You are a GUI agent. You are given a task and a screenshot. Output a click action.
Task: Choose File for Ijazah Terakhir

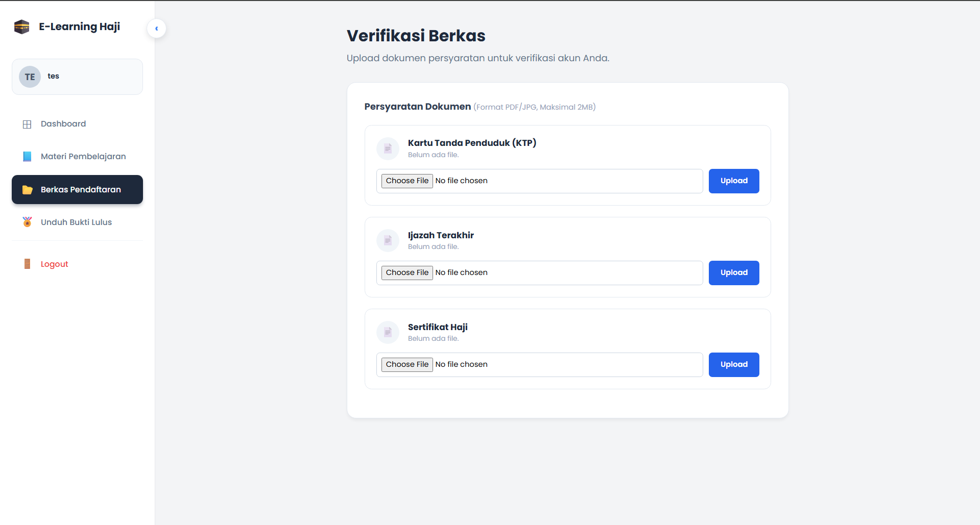tap(407, 273)
